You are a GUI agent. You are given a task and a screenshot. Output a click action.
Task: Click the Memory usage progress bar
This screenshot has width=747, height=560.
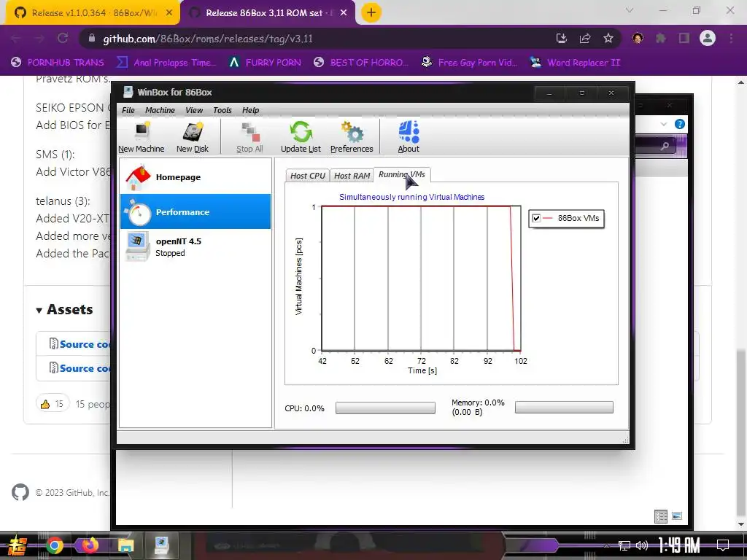(564, 407)
